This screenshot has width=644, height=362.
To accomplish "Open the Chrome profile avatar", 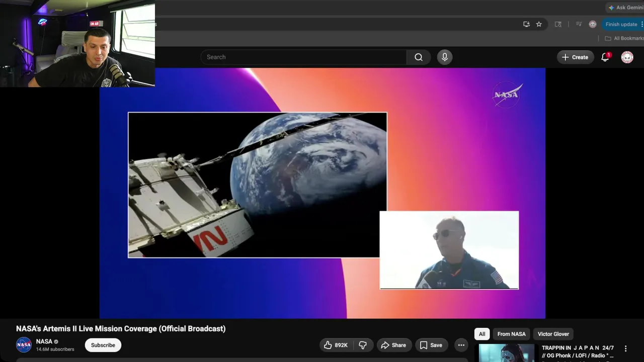I will 593,24.
